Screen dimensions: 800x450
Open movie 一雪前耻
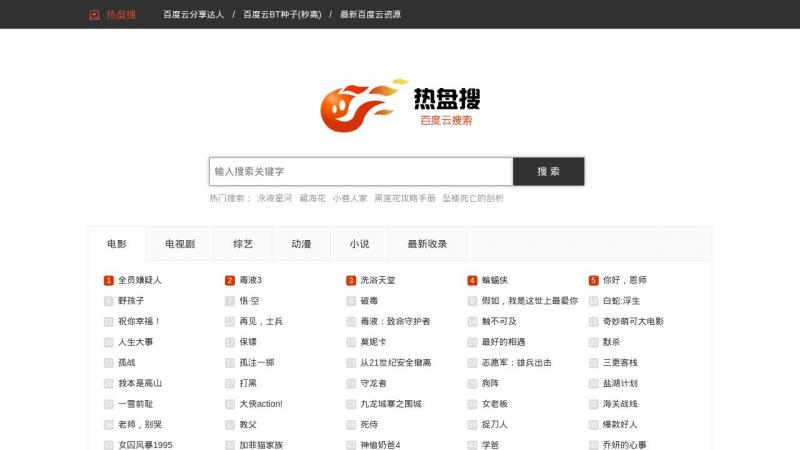pyautogui.click(x=135, y=404)
